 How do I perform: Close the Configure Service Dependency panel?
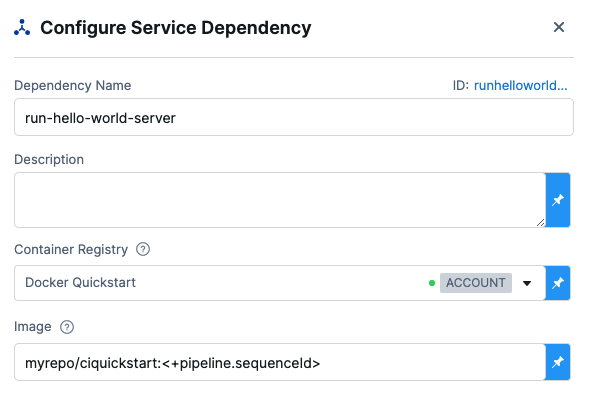(559, 27)
